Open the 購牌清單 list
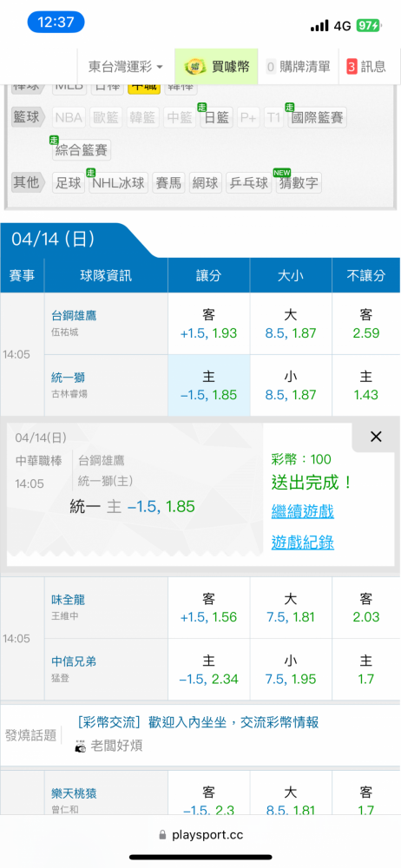 [299, 67]
